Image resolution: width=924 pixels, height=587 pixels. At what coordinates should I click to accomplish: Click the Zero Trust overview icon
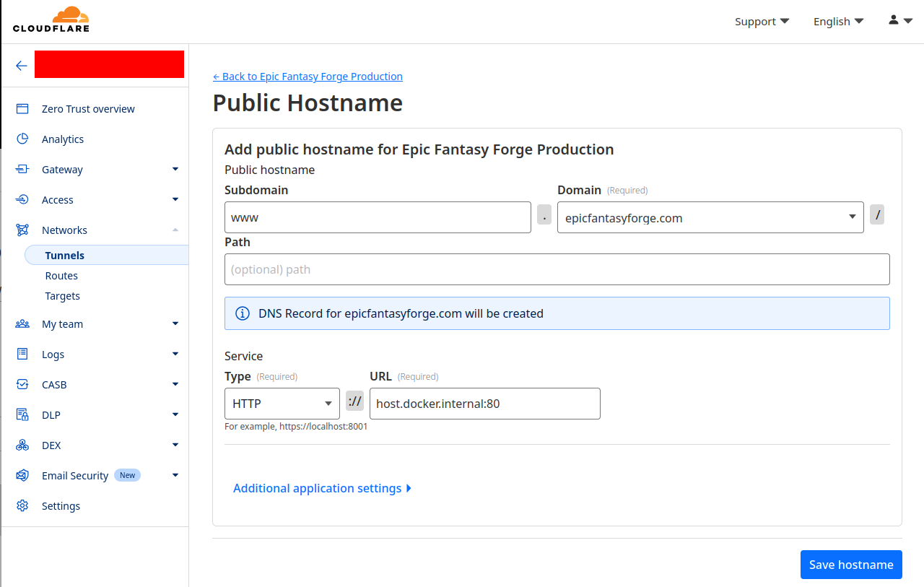point(22,109)
